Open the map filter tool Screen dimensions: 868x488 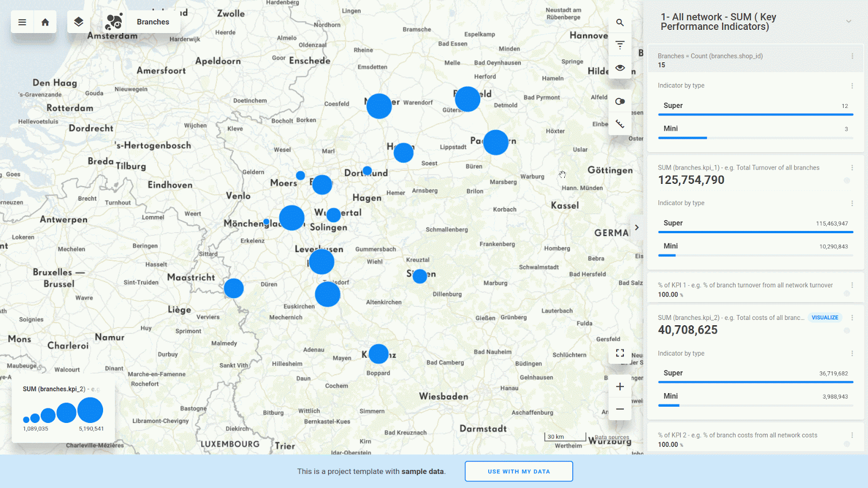click(620, 45)
